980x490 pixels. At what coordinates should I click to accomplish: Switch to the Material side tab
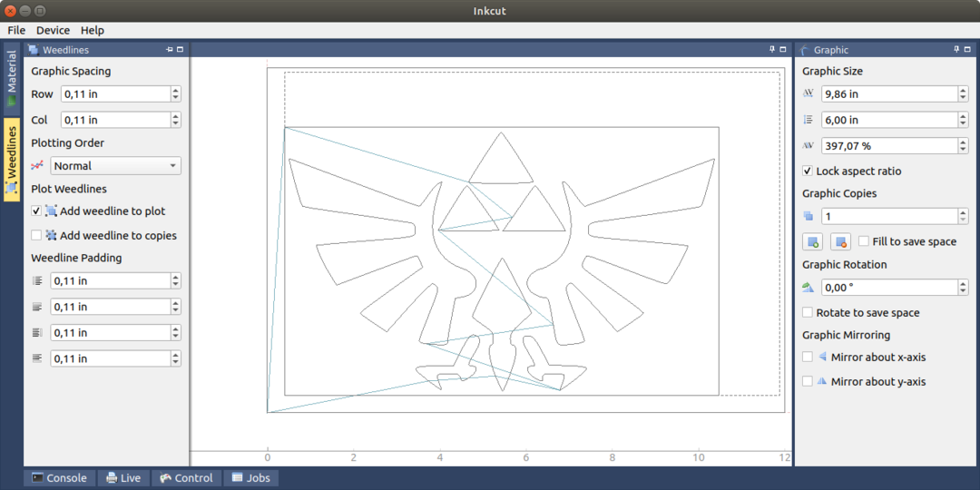click(x=11, y=79)
